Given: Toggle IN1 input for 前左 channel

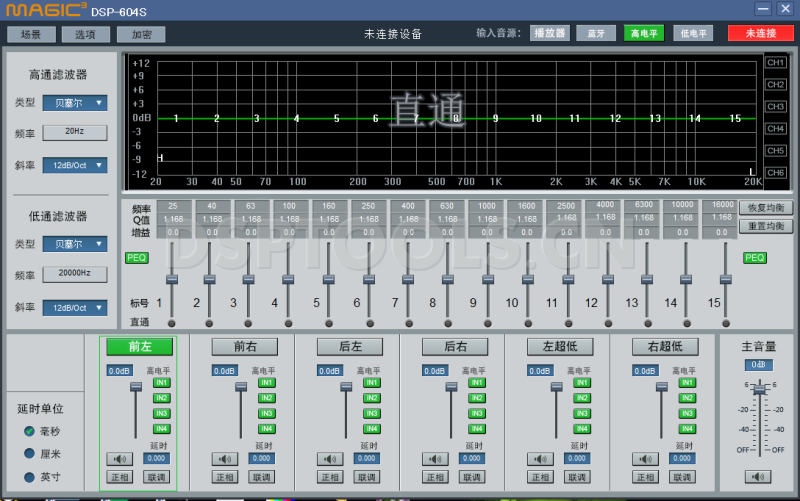Looking at the screenshot, I should 161,383.
